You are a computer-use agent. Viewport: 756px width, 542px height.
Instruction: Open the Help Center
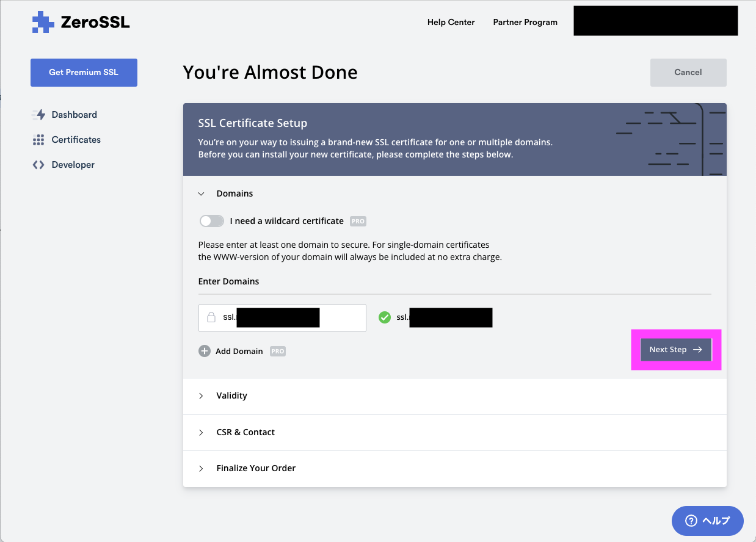point(451,22)
